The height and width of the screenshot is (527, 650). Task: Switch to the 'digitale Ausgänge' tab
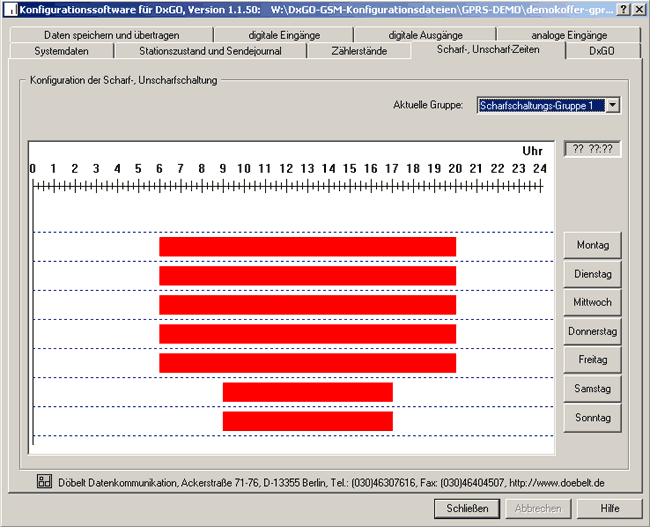(x=425, y=35)
